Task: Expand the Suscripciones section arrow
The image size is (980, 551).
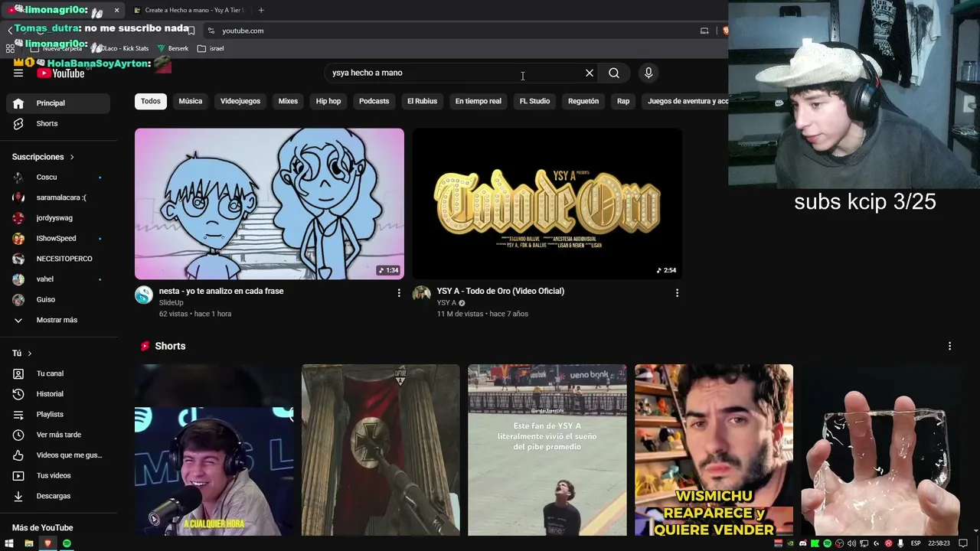Action: click(72, 157)
